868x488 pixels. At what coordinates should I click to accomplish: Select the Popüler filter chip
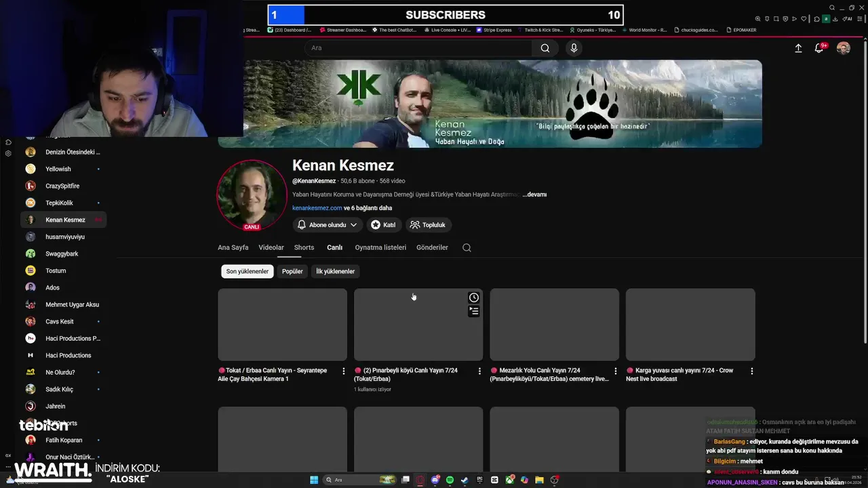[x=292, y=271]
